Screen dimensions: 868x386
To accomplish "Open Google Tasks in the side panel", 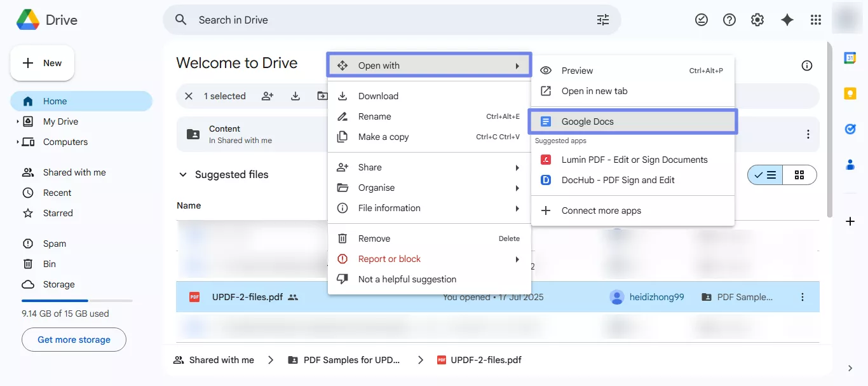I will pos(850,128).
